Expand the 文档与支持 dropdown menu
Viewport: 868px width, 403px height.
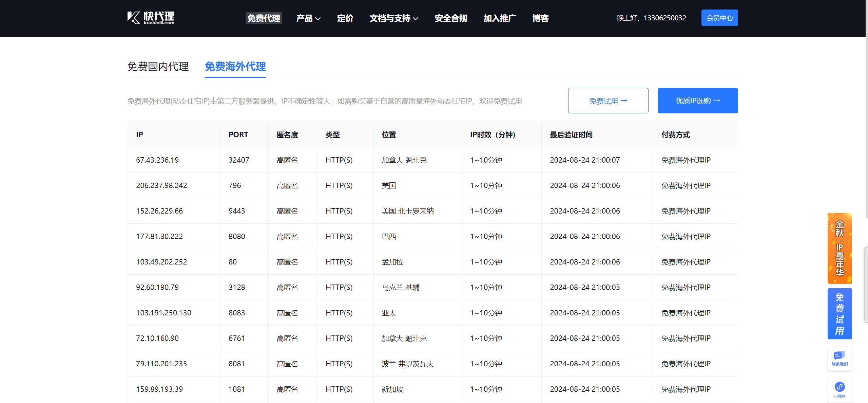pyautogui.click(x=393, y=18)
